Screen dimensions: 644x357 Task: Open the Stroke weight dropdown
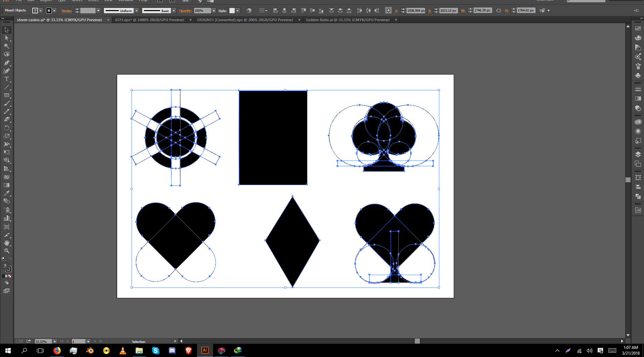(x=98, y=11)
